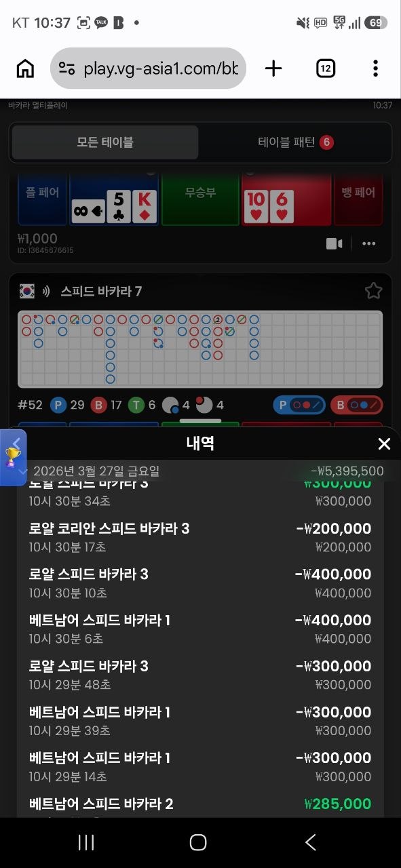The width and height of the screenshot is (401, 868).
Task: Toggle the B banker prediction button
Action: point(356,406)
